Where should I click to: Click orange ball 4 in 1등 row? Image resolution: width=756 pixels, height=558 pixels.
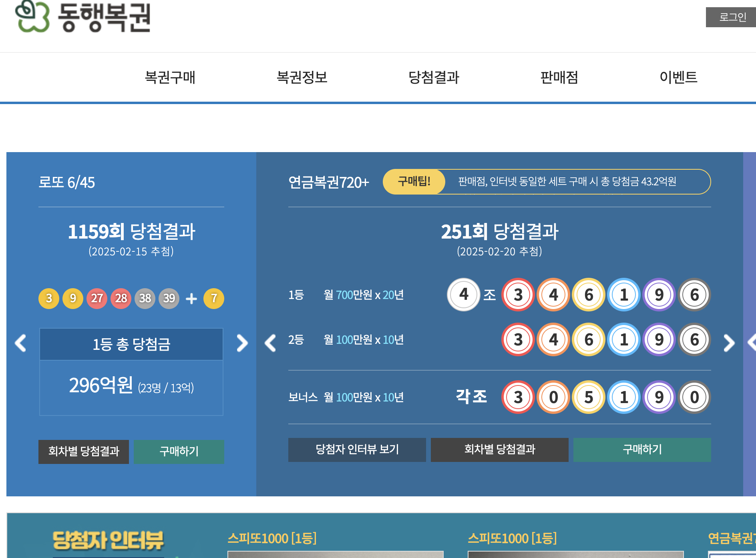tap(553, 295)
